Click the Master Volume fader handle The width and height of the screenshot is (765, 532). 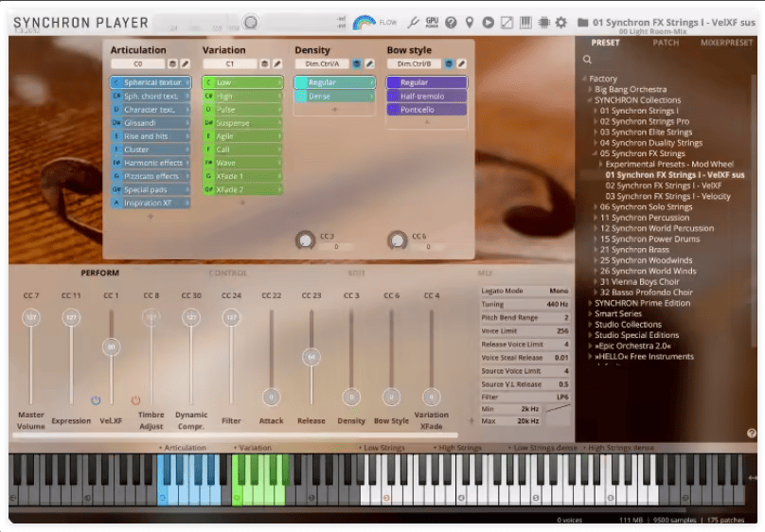tap(31, 317)
